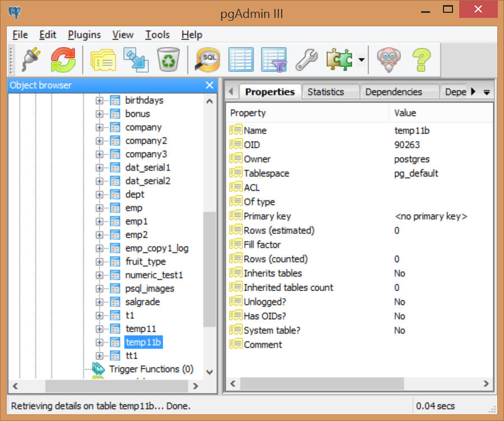Select the Properties tab

point(270,92)
